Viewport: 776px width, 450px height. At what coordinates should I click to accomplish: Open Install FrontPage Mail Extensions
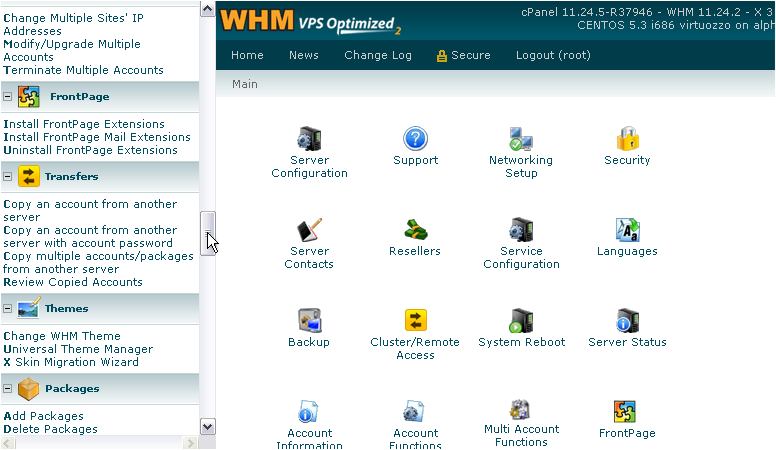[x=97, y=137]
